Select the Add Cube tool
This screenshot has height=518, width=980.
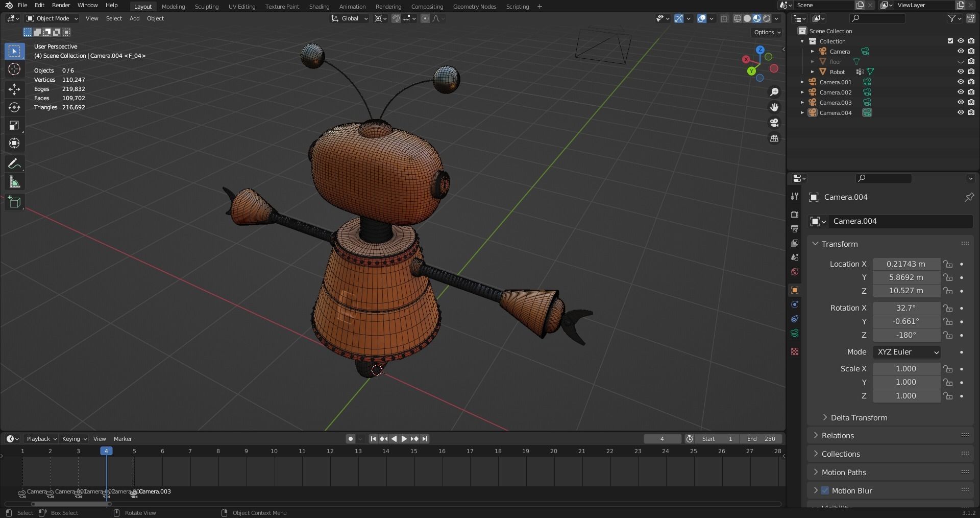[14, 202]
